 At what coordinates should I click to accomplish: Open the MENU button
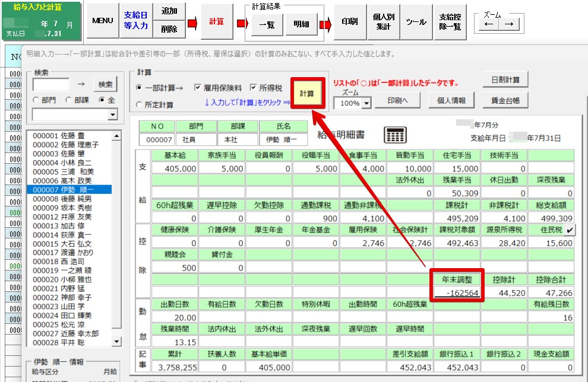click(x=103, y=21)
